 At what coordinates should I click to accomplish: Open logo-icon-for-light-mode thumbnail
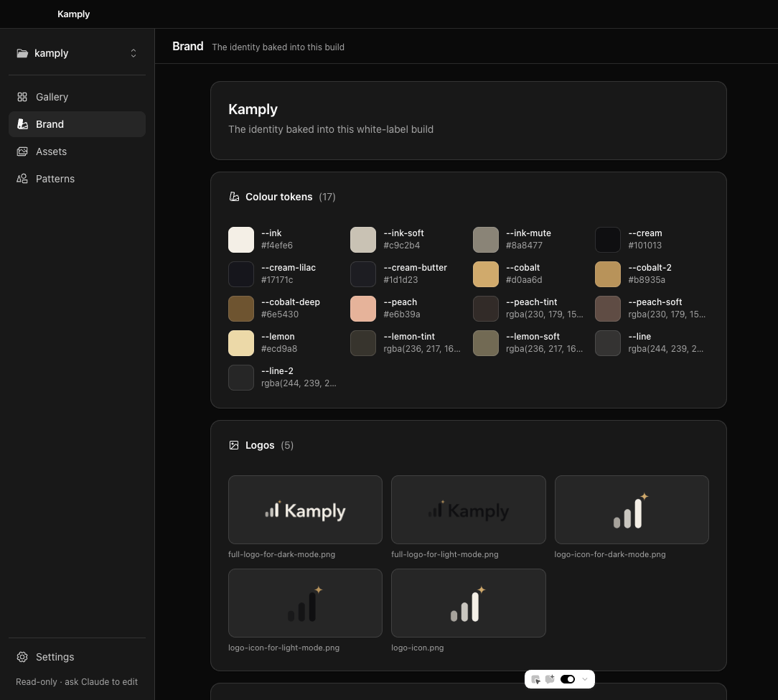pyautogui.click(x=305, y=603)
